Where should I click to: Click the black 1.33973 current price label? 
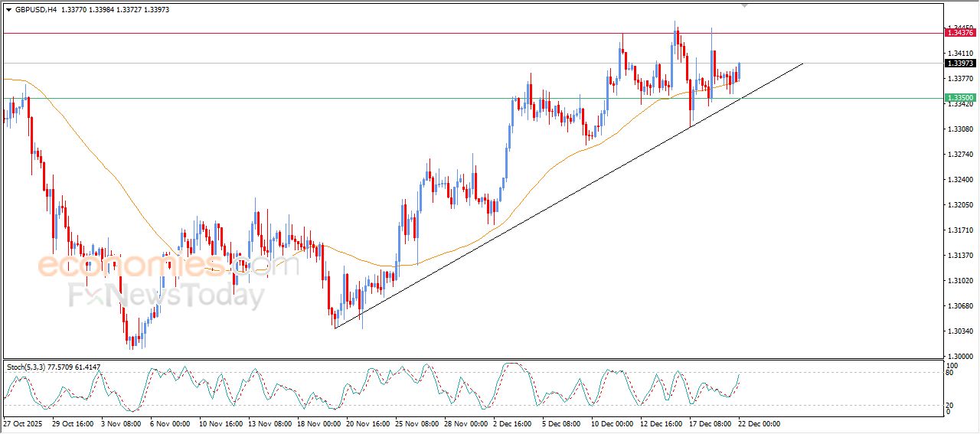[x=960, y=64]
